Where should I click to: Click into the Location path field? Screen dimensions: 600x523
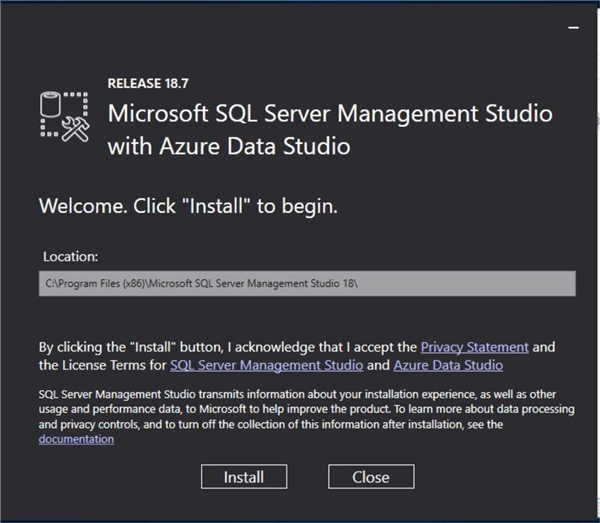pyautogui.click(x=308, y=284)
